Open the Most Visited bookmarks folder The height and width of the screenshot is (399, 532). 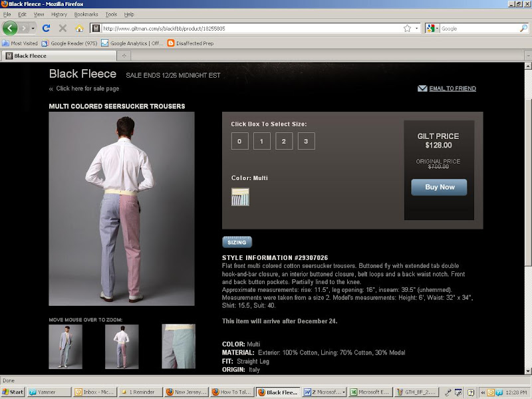click(x=20, y=43)
